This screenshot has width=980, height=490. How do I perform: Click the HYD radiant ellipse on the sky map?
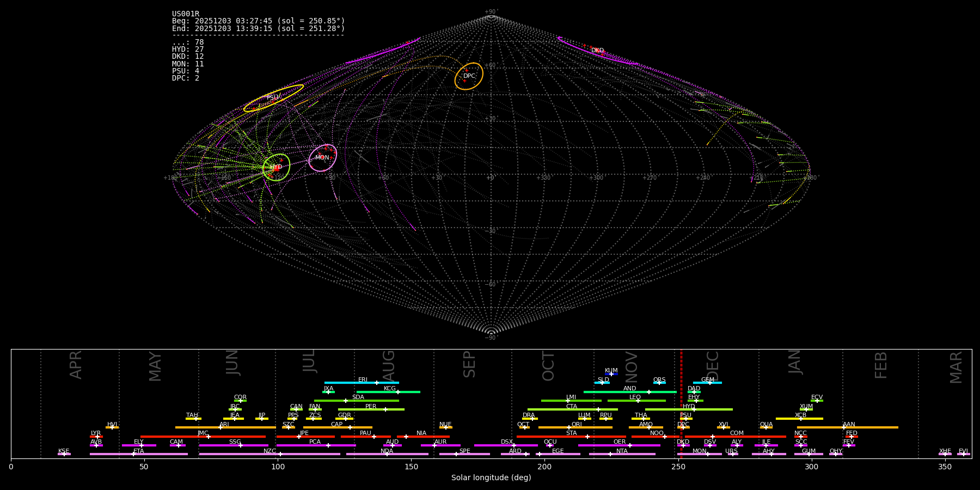pos(276,167)
